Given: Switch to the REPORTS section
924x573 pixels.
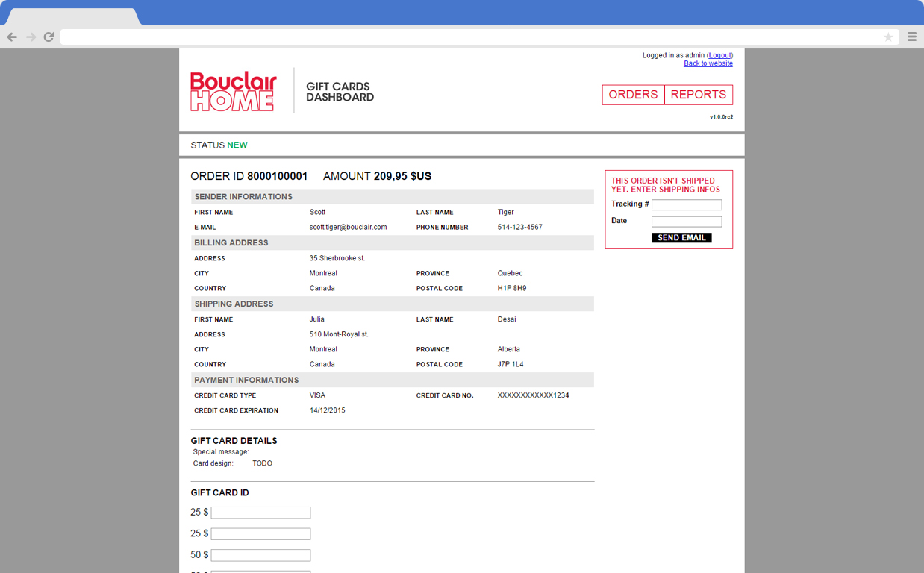Looking at the screenshot, I should click(698, 95).
